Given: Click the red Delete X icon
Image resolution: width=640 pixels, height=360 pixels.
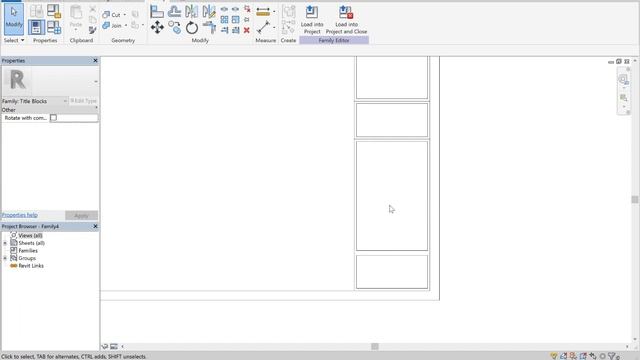Looking at the screenshot, I should 247,30.
